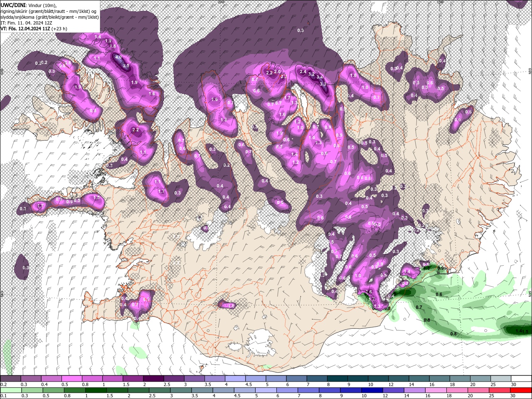
Task: Click the "3.5" value on the map near 4.0
Action: click(126, 66)
